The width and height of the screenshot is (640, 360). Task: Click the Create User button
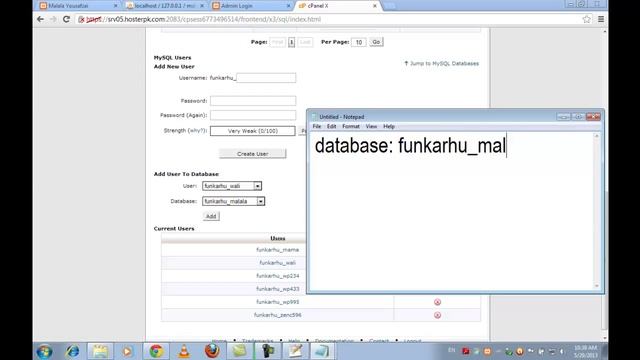pyautogui.click(x=253, y=154)
